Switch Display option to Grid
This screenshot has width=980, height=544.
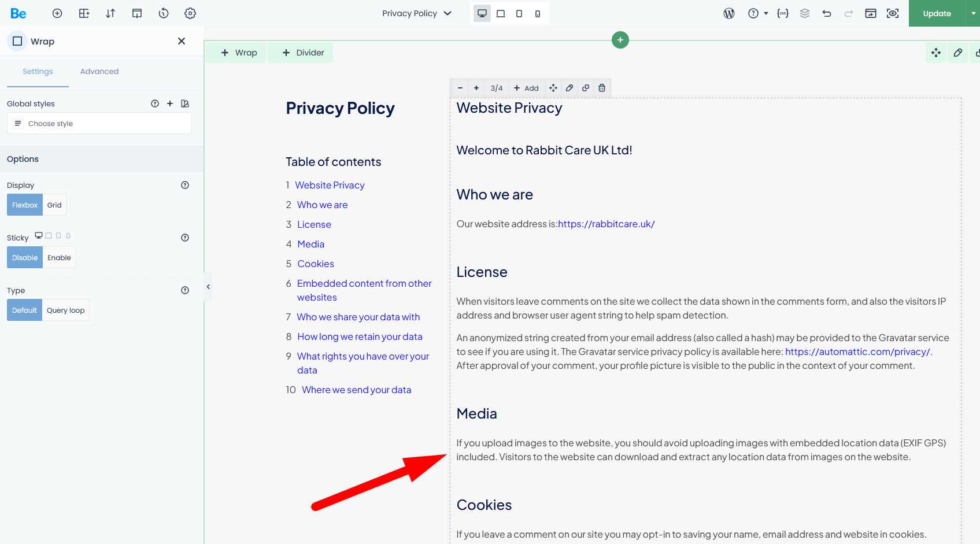[54, 205]
